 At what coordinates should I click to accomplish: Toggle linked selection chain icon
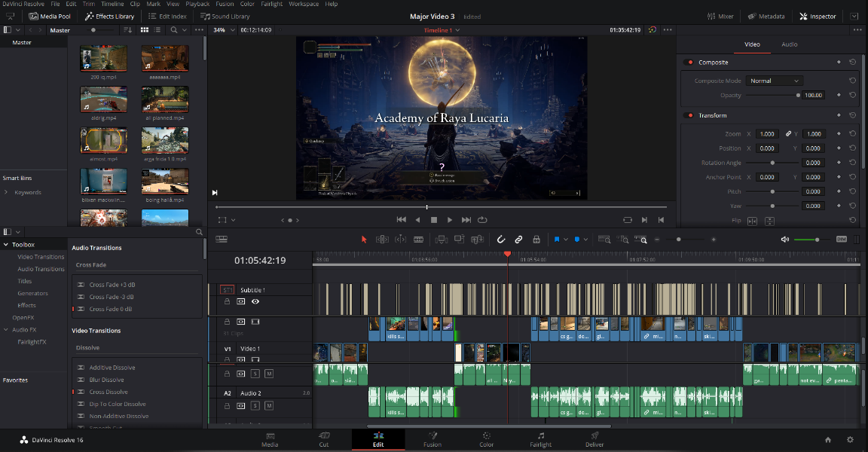click(x=518, y=239)
